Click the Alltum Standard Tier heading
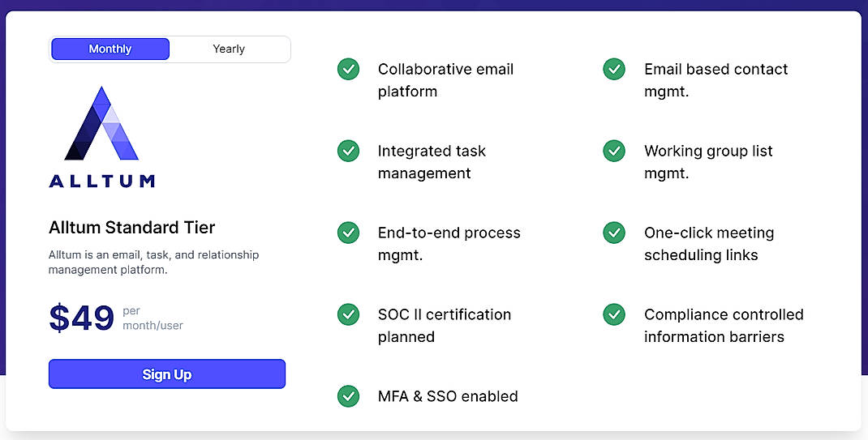The image size is (868, 440). coord(131,227)
